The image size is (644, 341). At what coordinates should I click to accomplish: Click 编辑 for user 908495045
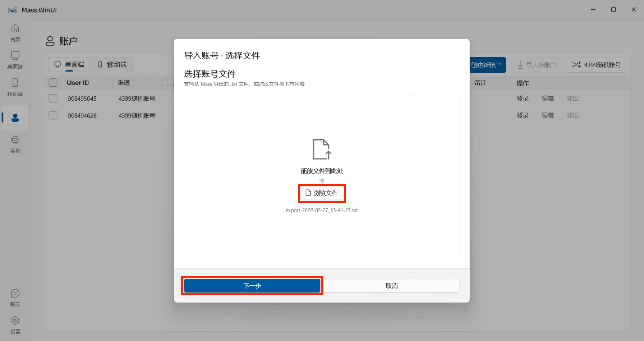[x=547, y=98]
